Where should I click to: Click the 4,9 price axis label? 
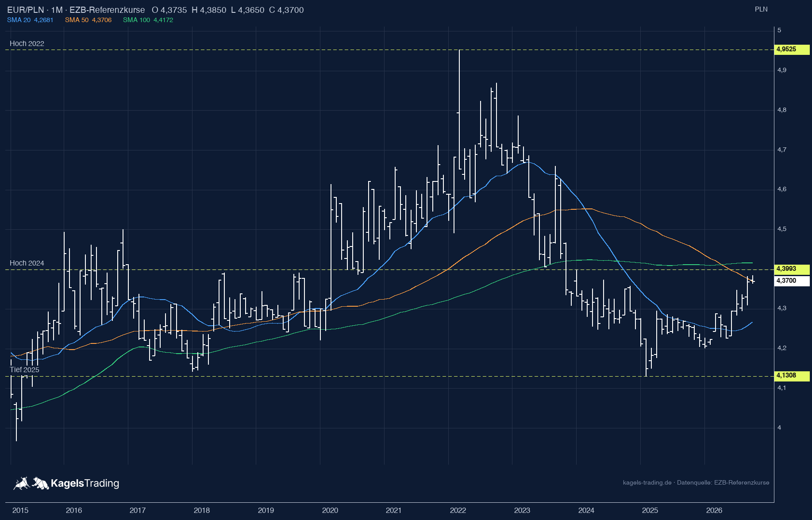pos(782,70)
